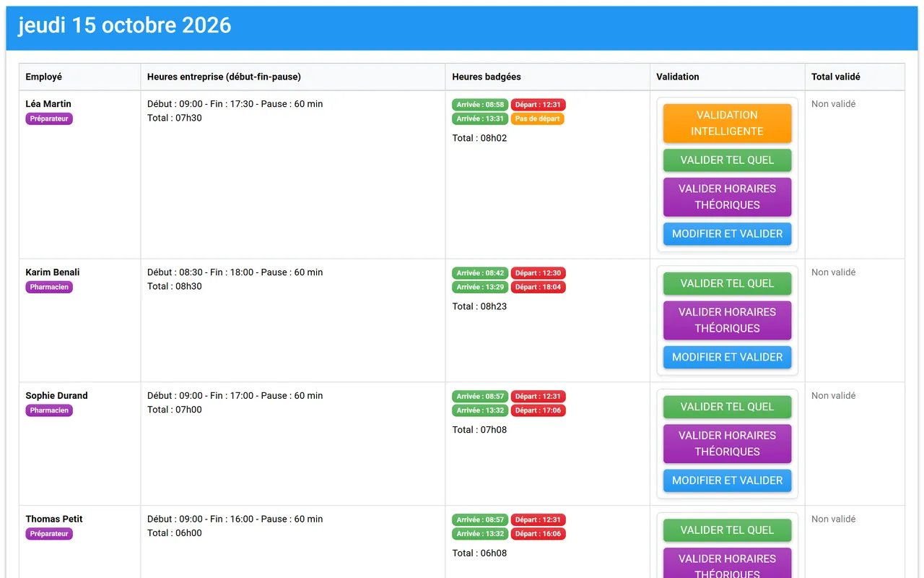The height and width of the screenshot is (578, 924).
Task: Click the badged total "Total : 08h02"
Action: [x=480, y=138]
